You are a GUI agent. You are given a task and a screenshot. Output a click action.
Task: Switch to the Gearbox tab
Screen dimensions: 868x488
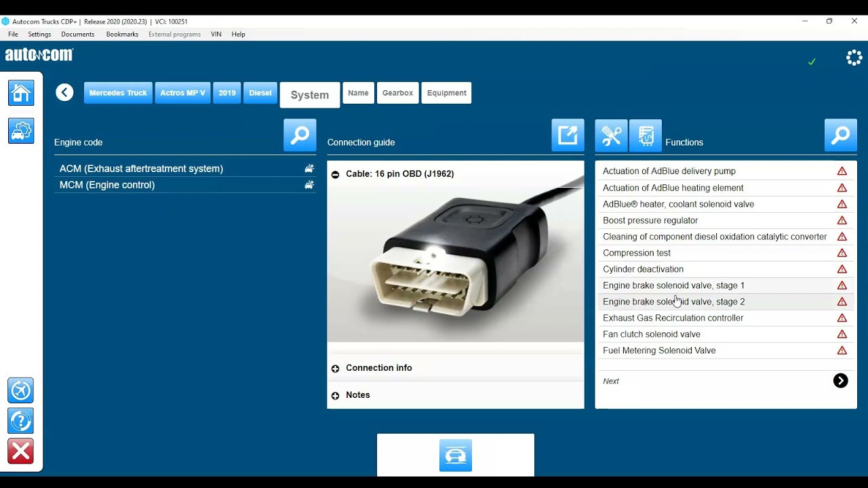[x=397, y=93]
